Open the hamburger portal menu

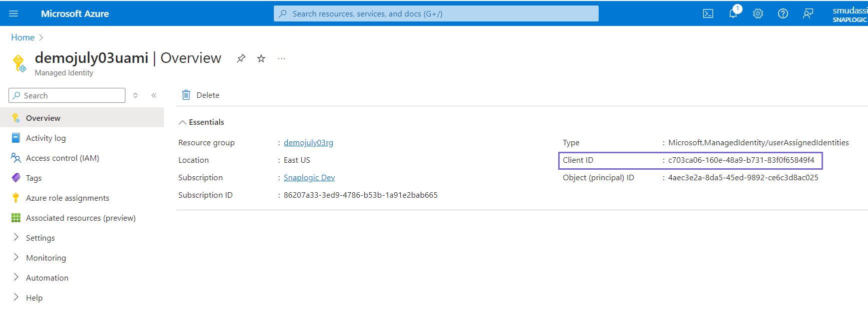pyautogui.click(x=13, y=13)
